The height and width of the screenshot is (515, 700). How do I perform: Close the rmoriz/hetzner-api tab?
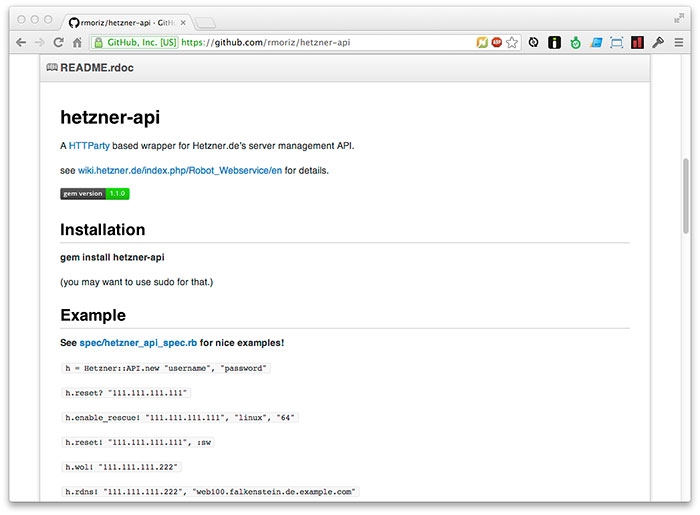pos(183,22)
